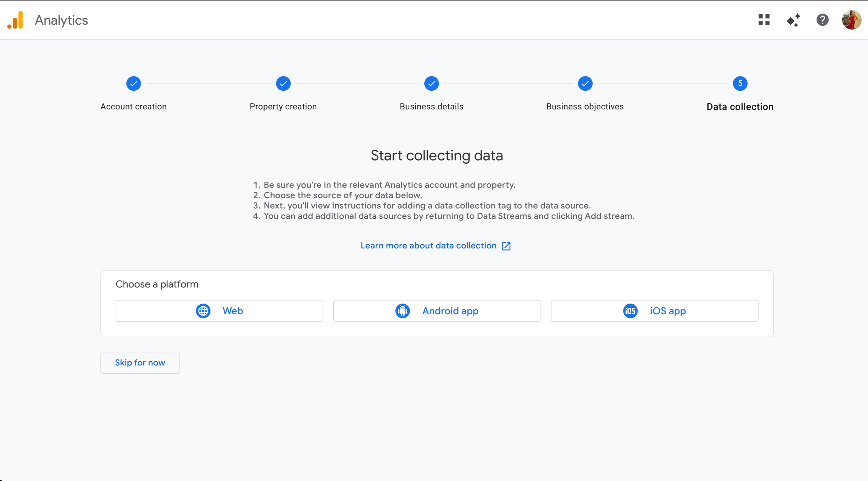Click the Web globe icon
Viewport: 868px width, 481px height.
pos(203,311)
